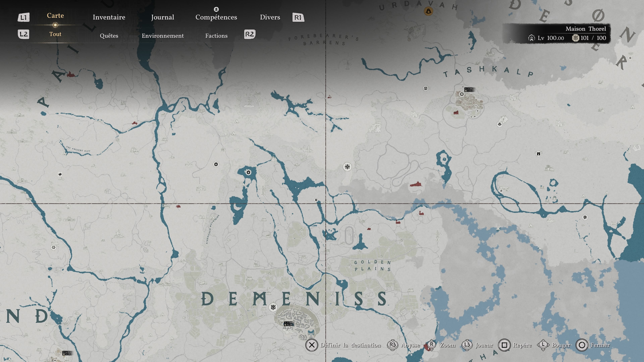Select the red marker under the mouse cursor
Viewport: 644px width, 362px height.
(329, 97)
